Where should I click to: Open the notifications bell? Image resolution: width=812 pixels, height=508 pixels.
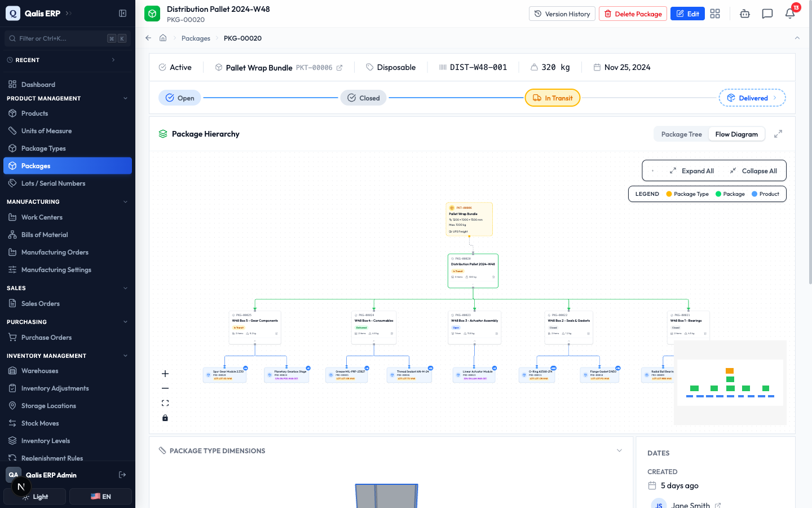click(790, 14)
